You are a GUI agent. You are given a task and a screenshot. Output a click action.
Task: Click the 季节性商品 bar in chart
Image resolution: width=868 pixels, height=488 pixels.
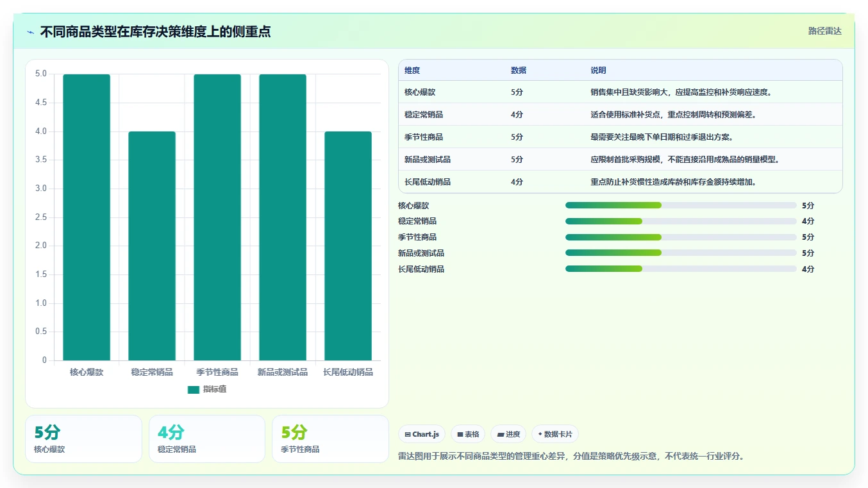click(x=217, y=217)
